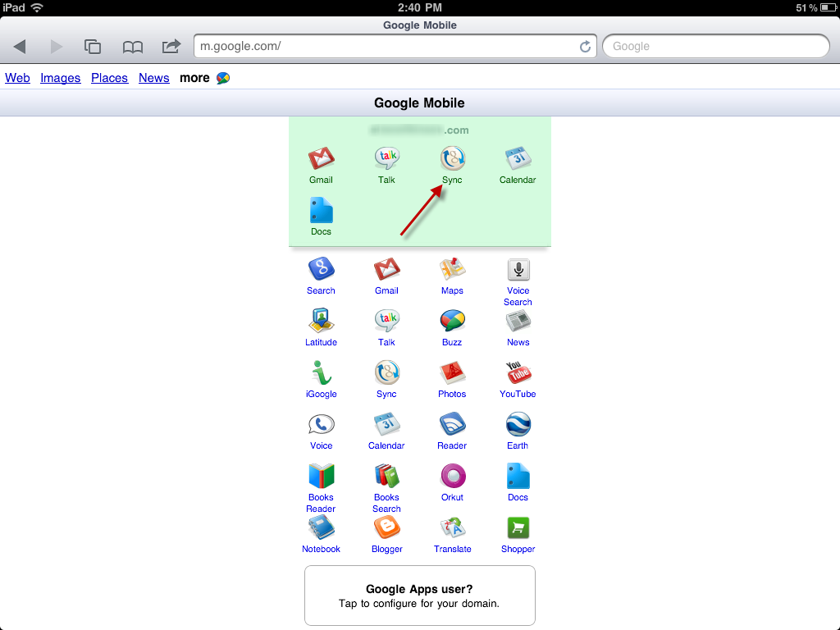
Task: Tap Wi-Fi indicator in status bar
Action: point(37,7)
